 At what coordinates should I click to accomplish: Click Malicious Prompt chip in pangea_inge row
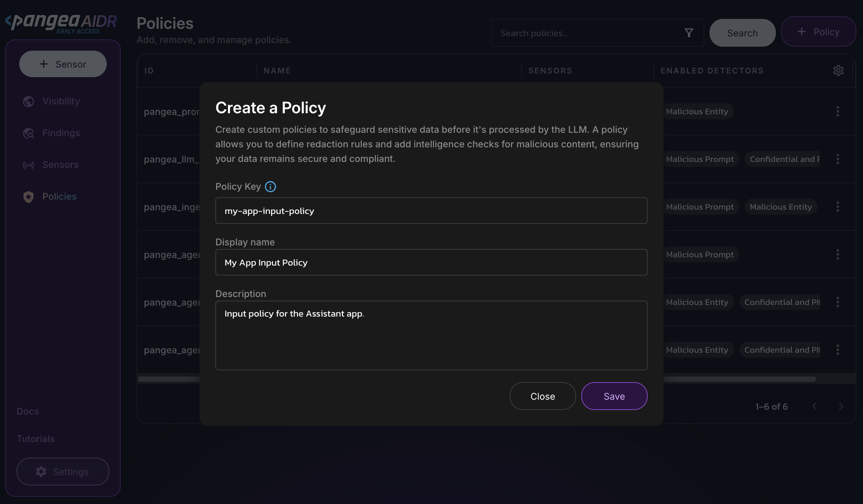[x=700, y=207]
